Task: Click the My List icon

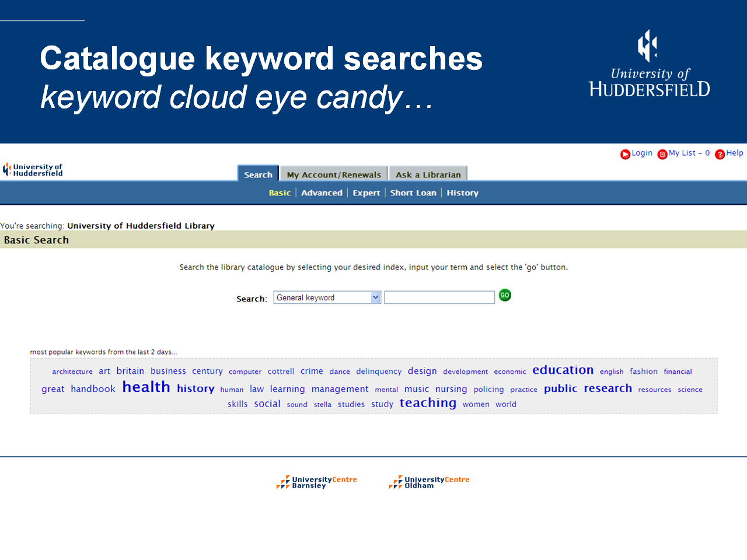Action: point(662,154)
